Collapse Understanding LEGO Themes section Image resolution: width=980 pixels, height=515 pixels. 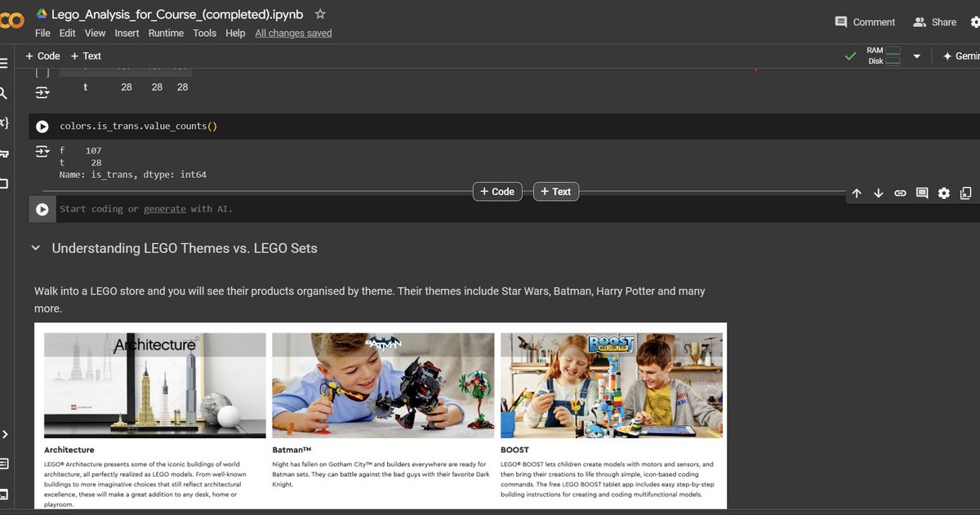click(35, 248)
